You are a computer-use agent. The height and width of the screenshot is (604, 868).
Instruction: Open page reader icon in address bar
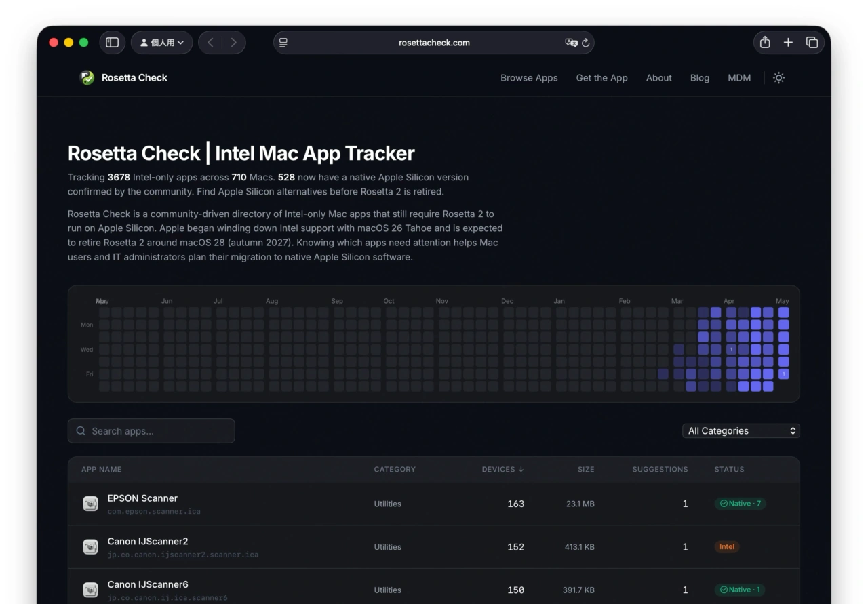coord(283,43)
